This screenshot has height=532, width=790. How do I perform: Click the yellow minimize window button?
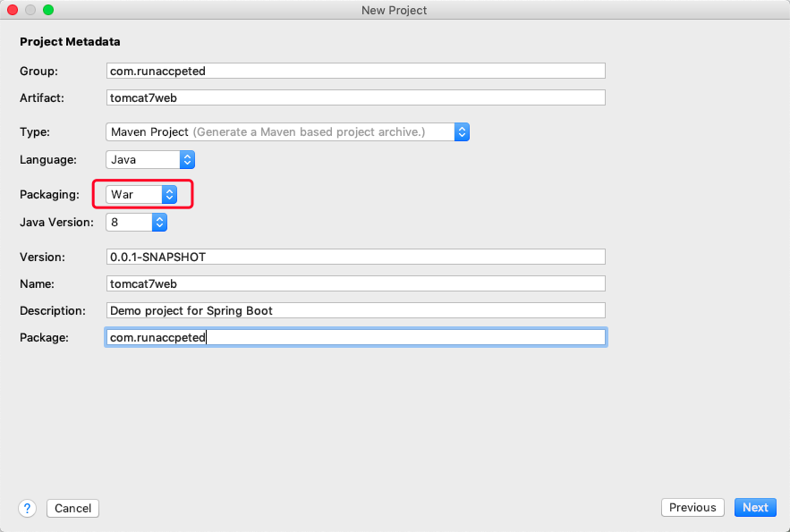click(30, 10)
